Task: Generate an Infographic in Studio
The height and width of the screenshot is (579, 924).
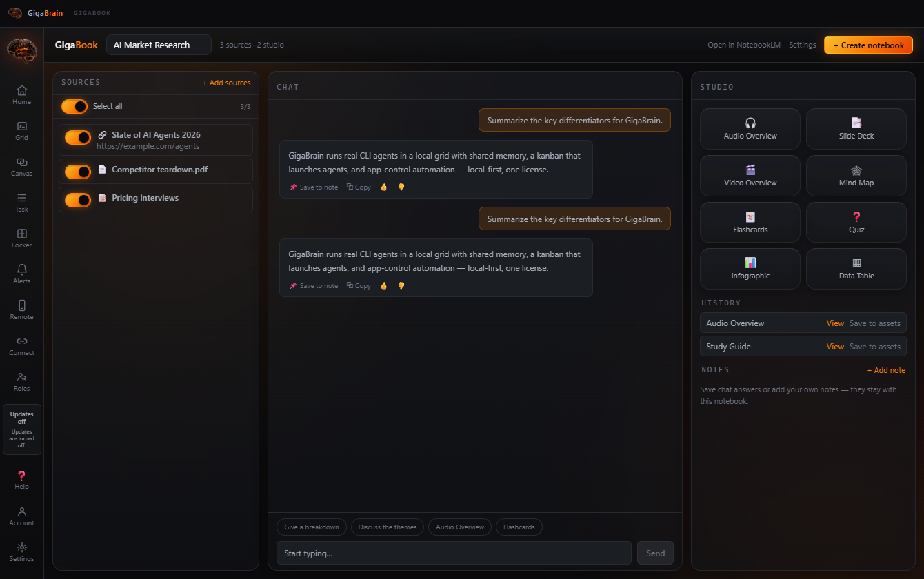Action: click(750, 269)
